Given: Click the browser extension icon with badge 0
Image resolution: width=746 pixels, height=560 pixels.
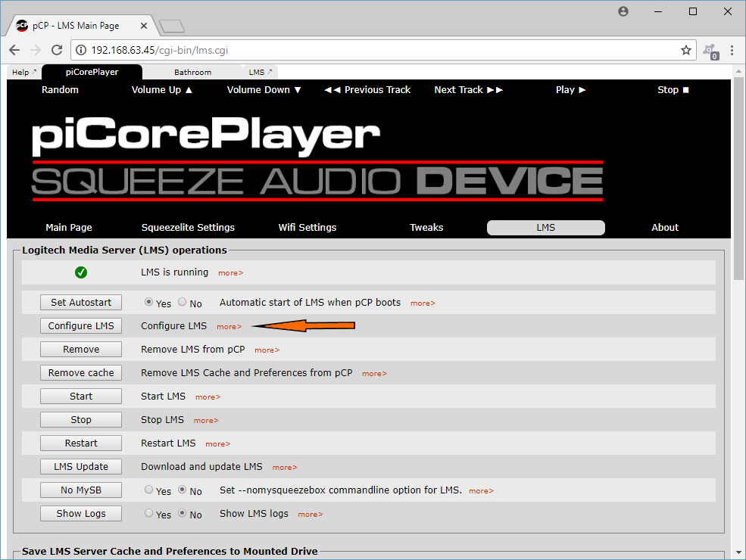Looking at the screenshot, I should (x=711, y=51).
